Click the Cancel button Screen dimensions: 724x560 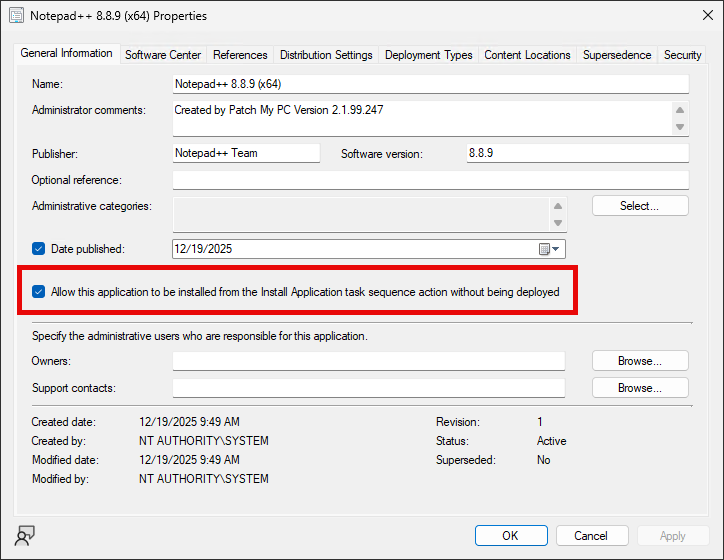[592, 536]
